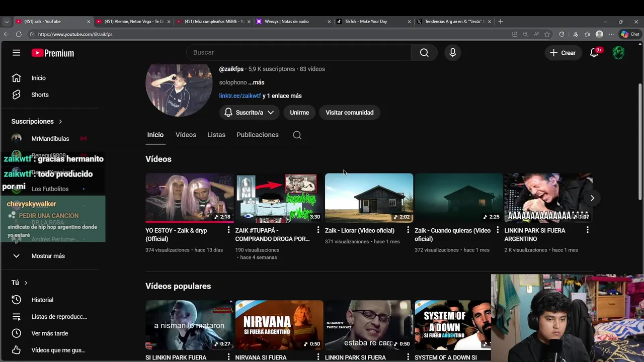
Task: Open Listas de reproducción sidebar item
Action: tap(59, 317)
